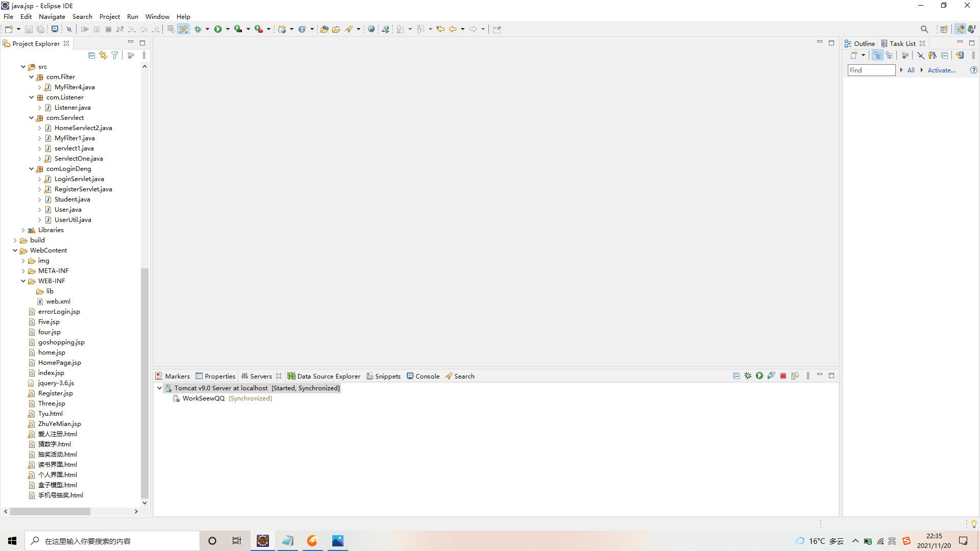Screen dimensions: 980x551
Task: Click the Debug bug icon in toolbar
Action: coord(198,29)
